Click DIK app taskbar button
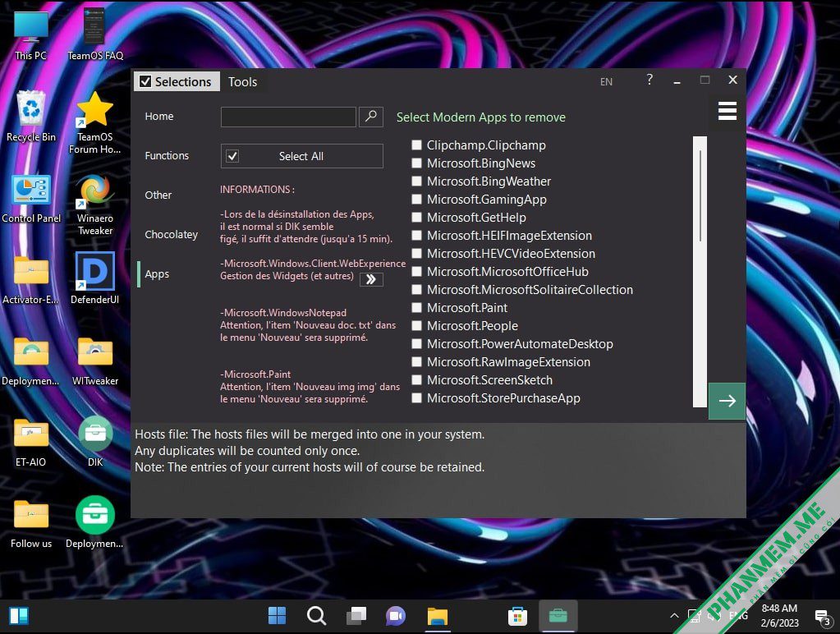 point(558,616)
